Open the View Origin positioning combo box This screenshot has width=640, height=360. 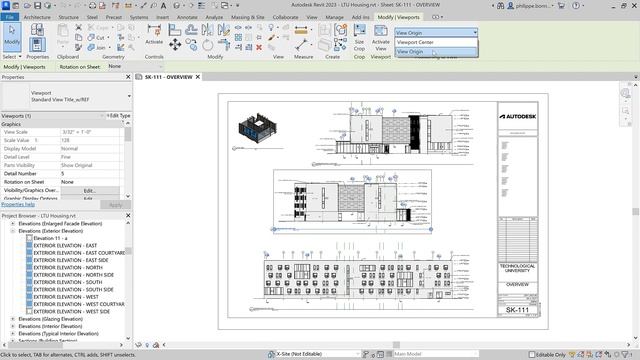point(436,33)
